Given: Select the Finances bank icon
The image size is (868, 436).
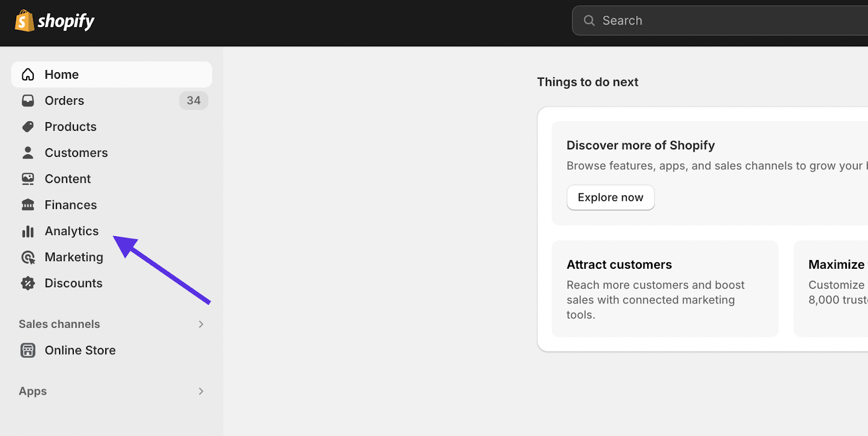Looking at the screenshot, I should pos(28,205).
